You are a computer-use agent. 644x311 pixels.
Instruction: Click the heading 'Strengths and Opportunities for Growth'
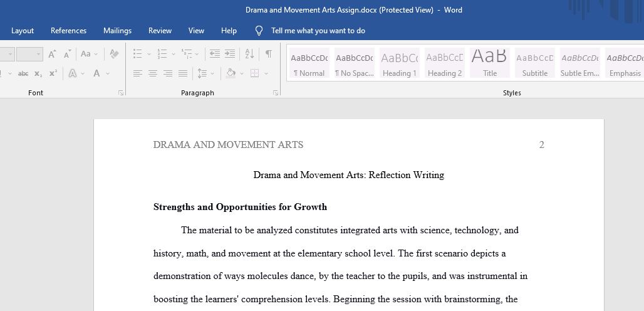coord(241,207)
